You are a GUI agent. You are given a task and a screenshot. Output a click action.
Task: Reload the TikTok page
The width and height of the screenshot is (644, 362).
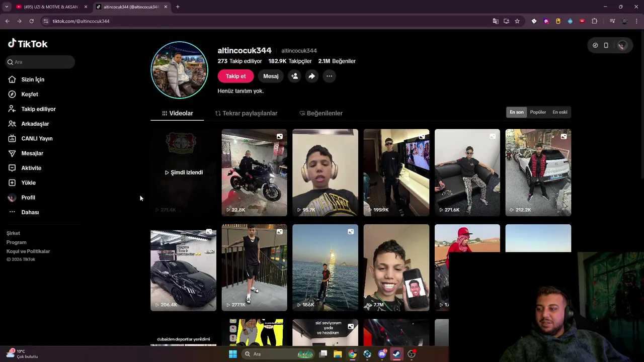point(31,21)
